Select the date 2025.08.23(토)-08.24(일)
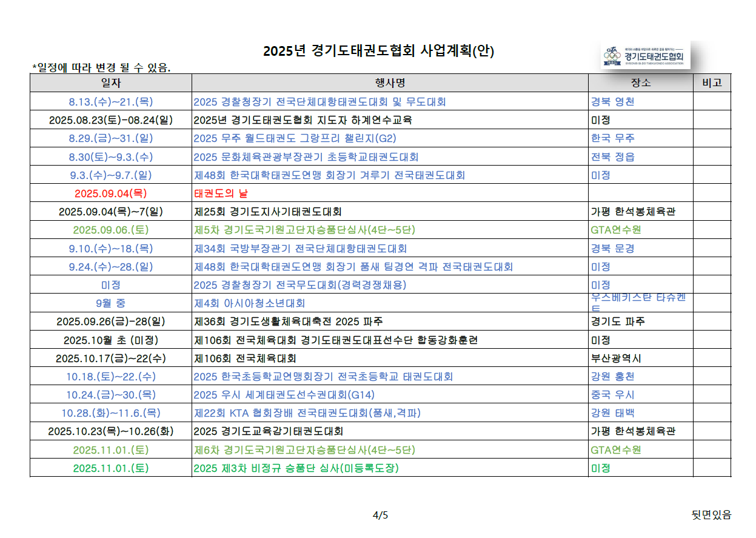This screenshot has height=538, width=756. tap(111, 120)
